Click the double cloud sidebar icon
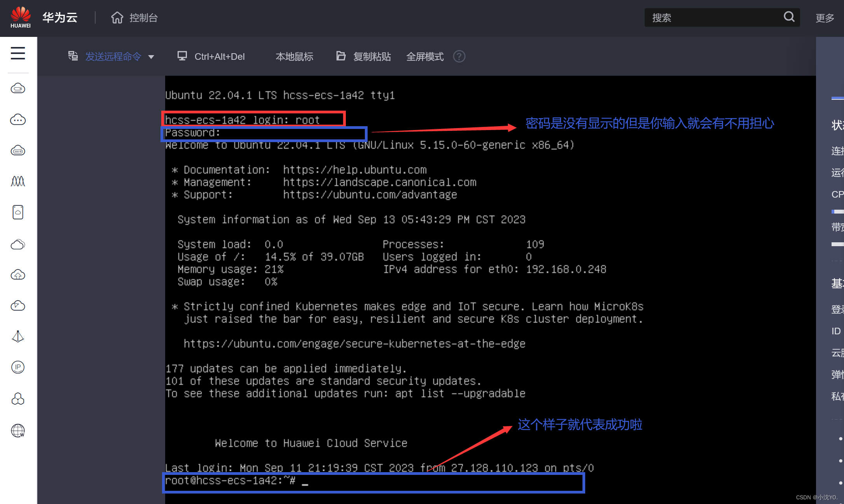Image resolution: width=844 pixels, height=504 pixels. (18, 244)
